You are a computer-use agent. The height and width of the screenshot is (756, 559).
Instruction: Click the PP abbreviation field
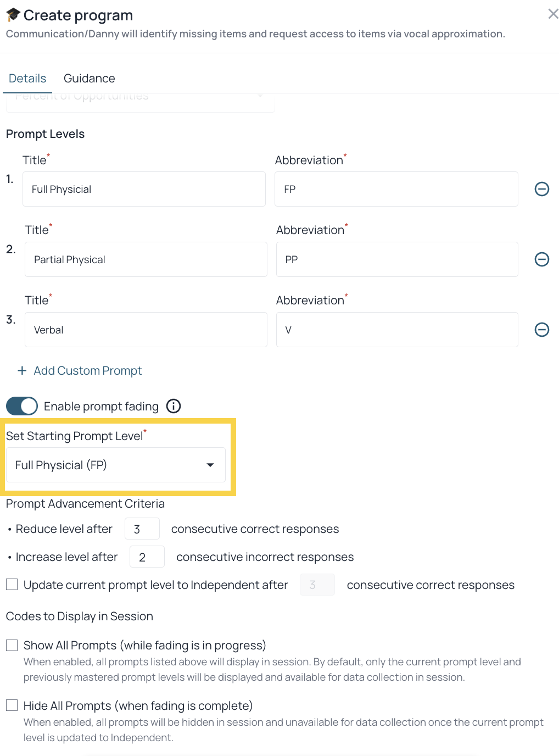tap(396, 259)
